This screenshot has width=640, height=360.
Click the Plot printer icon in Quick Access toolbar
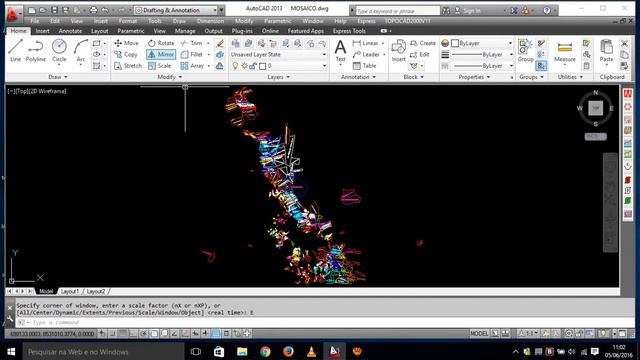tap(93, 10)
